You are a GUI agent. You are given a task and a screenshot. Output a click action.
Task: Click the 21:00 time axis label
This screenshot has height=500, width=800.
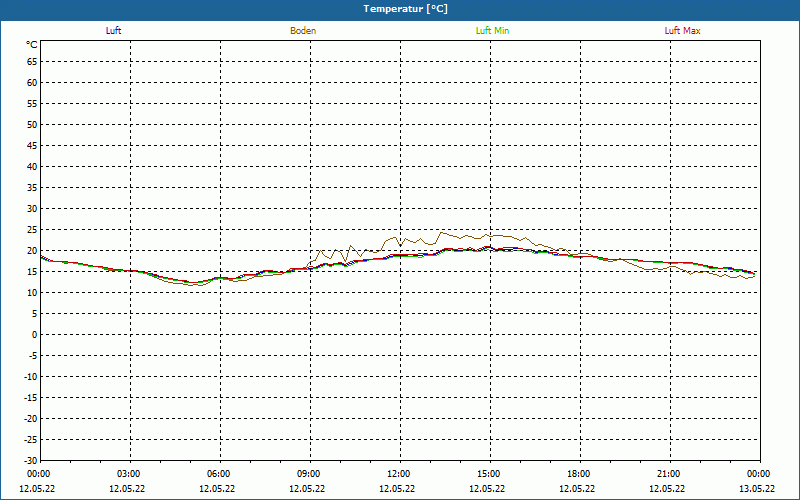[670, 474]
